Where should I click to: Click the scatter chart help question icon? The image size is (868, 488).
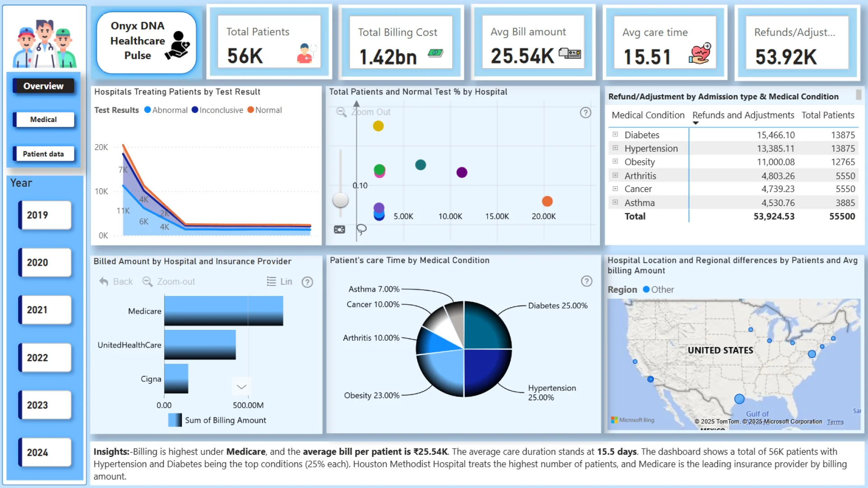pyautogui.click(x=585, y=113)
